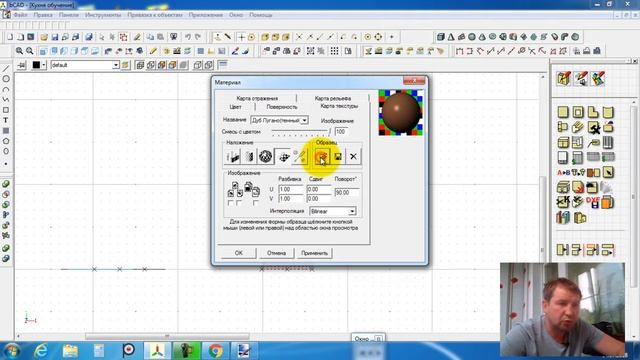Image resolution: width=640 pixels, height=360 pixels.
Task: Select the Circle tool in left toolbar
Action: click(x=6, y=79)
